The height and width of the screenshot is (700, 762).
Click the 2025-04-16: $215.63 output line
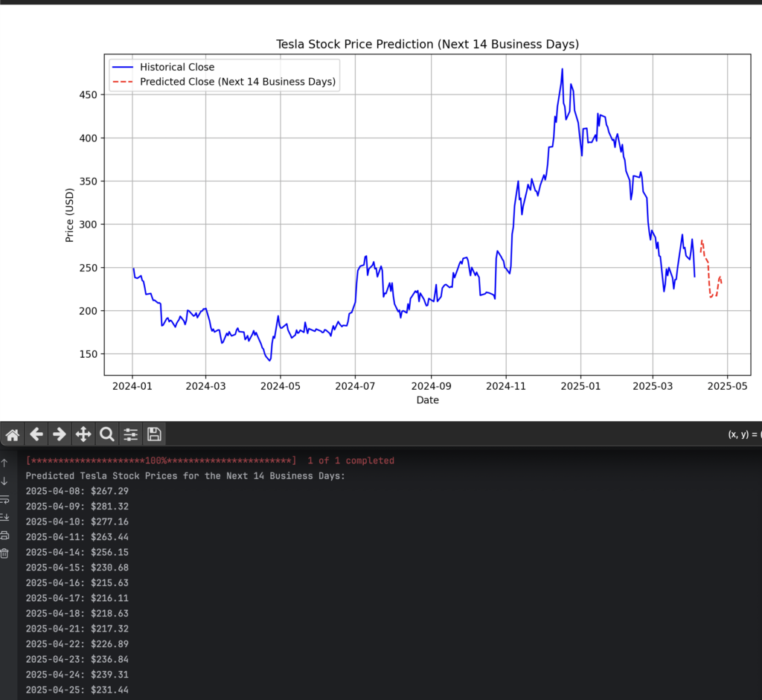(x=77, y=583)
